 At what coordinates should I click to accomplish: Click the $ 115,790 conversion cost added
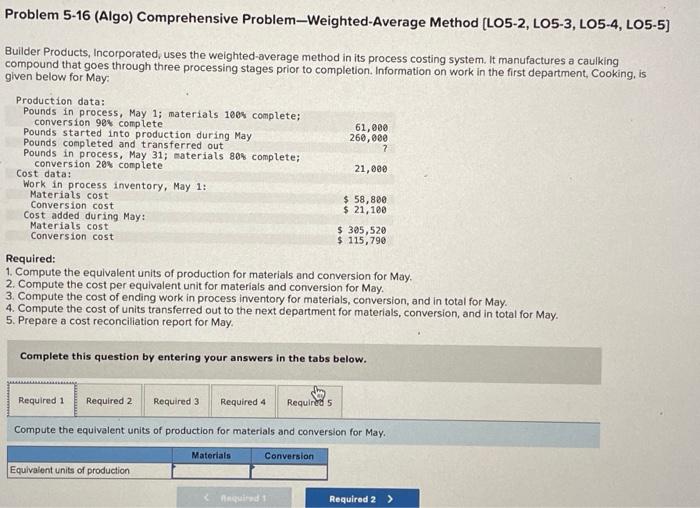click(x=362, y=241)
